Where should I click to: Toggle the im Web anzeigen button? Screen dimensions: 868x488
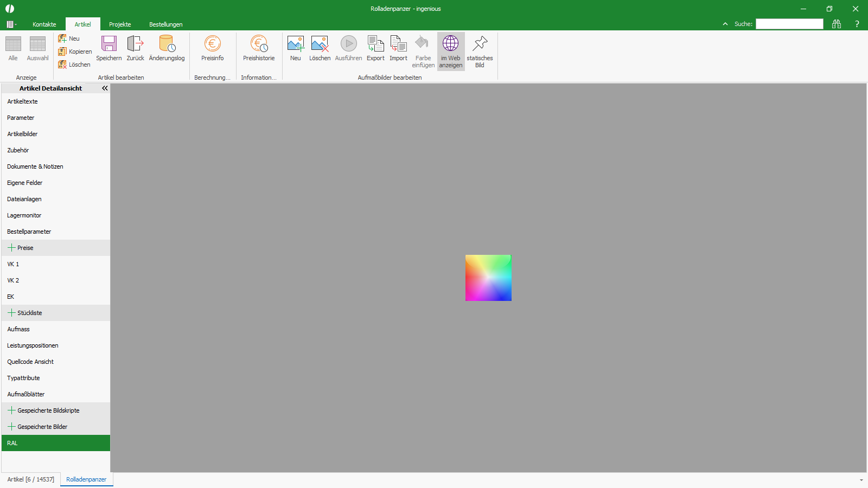pyautogui.click(x=451, y=52)
